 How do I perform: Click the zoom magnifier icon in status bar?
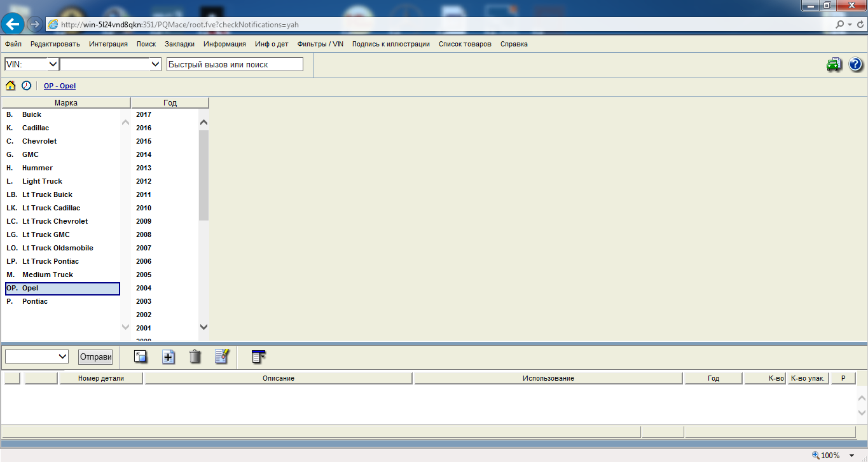click(x=816, y=455)
